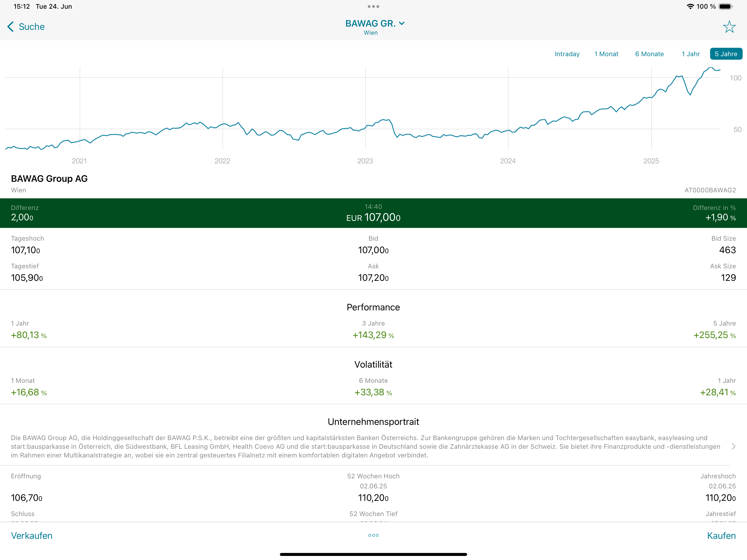Tap the 1 Monat volatility +16,68 %
Screen dimensions: 747x560
click(x=29, y=392)
